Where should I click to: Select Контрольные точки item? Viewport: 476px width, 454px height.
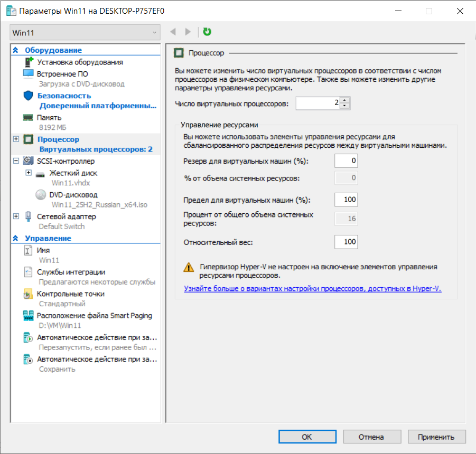71,294
